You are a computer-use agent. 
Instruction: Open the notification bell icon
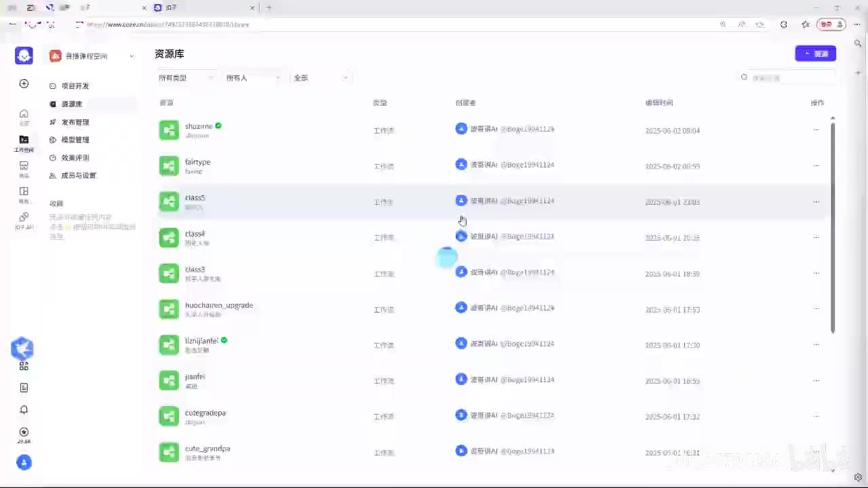pos(24,409)
